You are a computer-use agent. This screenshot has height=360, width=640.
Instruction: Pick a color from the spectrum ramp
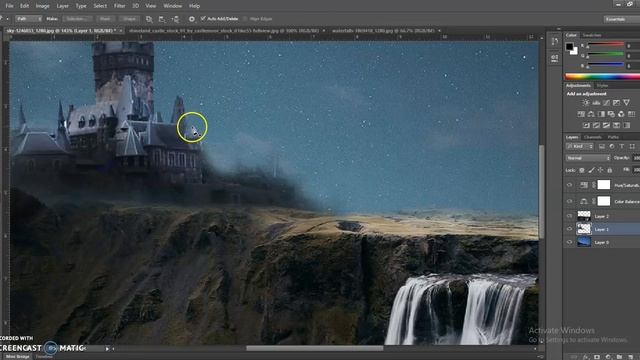point(602,76)
